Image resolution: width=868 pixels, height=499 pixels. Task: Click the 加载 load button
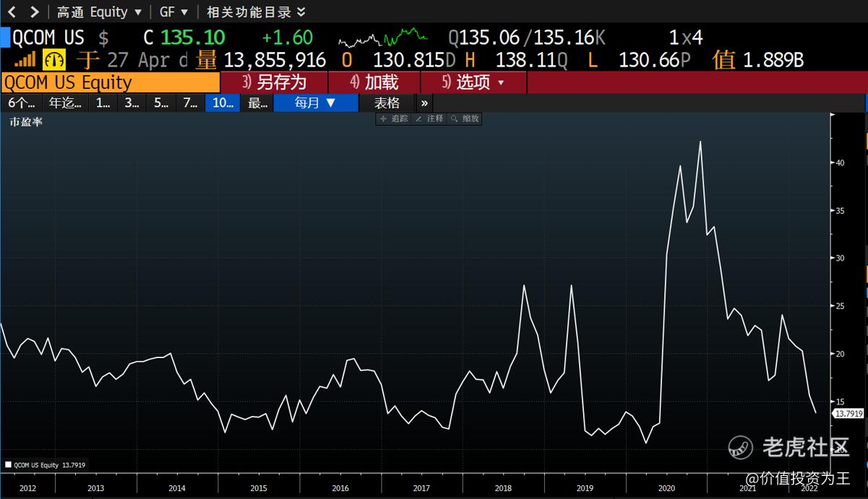pos(374,82)
